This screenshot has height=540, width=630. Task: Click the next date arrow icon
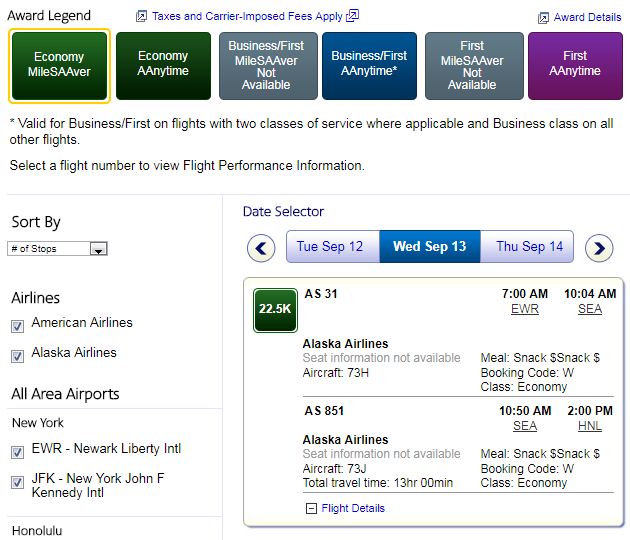(x=599, y=248)
